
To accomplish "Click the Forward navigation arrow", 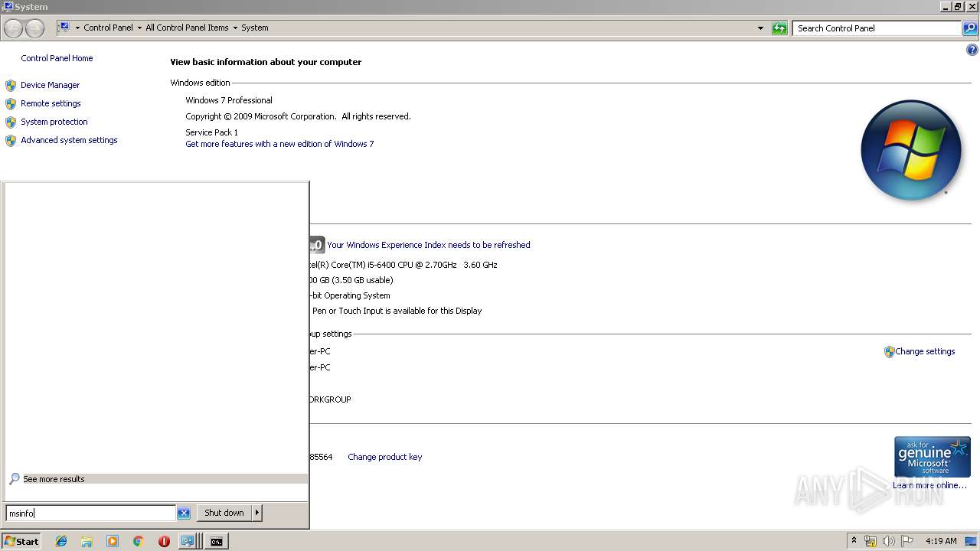I will click(x=34, y=28).
